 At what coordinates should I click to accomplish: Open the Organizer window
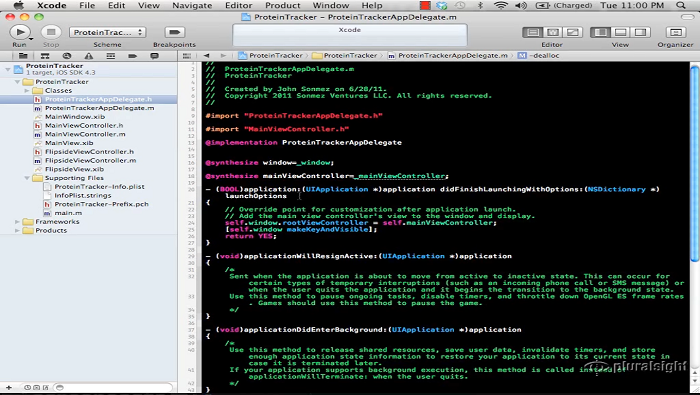(676, 32)
